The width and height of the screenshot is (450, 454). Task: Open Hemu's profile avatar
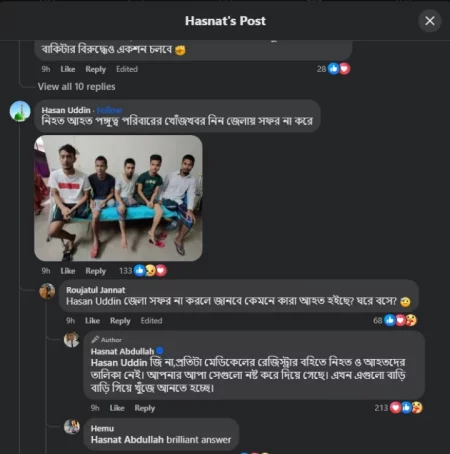pos(71,427)
